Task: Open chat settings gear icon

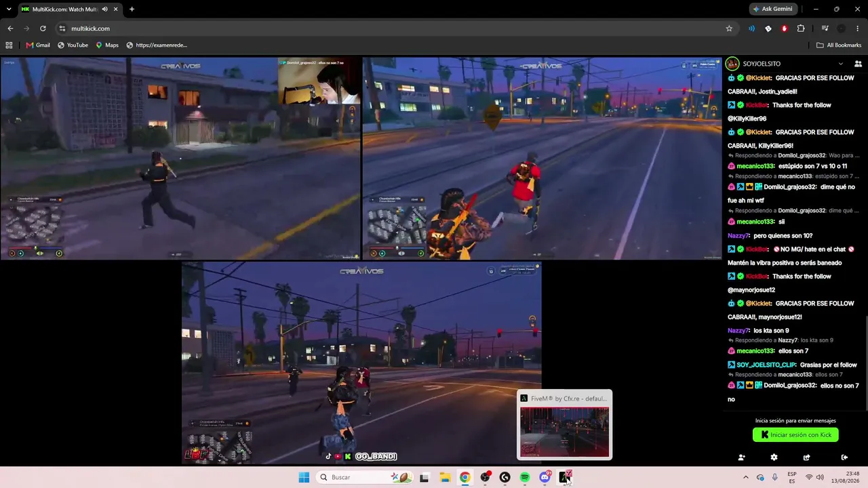Action: 774,457
